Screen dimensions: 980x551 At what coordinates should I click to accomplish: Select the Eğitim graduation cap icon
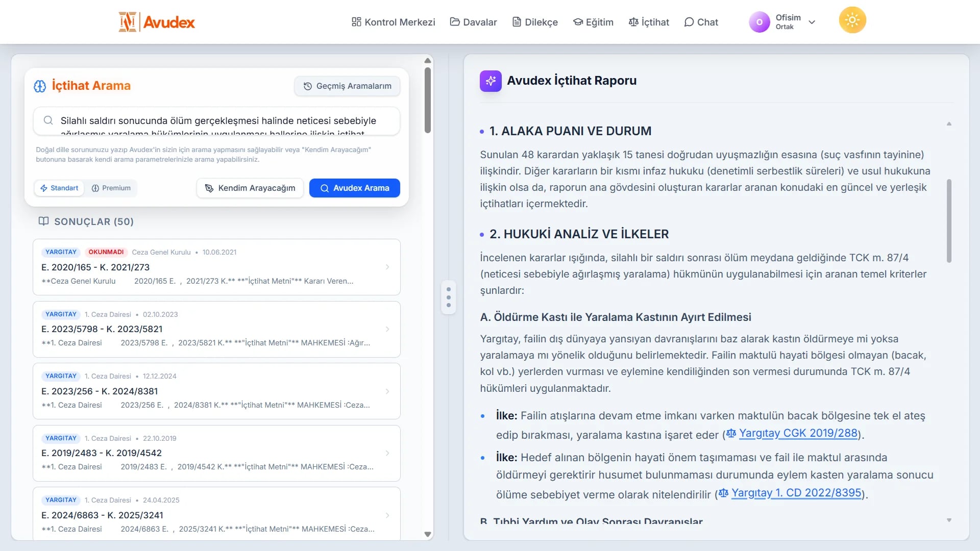[x=578, y=22]
